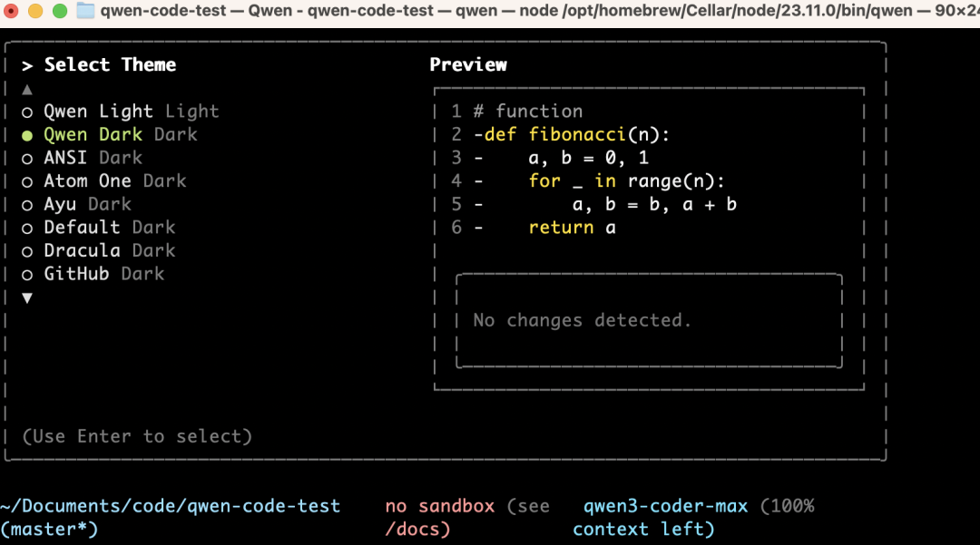Click the scroll-down triangle below theme list
980x545 pixels.
click(27, 298)
